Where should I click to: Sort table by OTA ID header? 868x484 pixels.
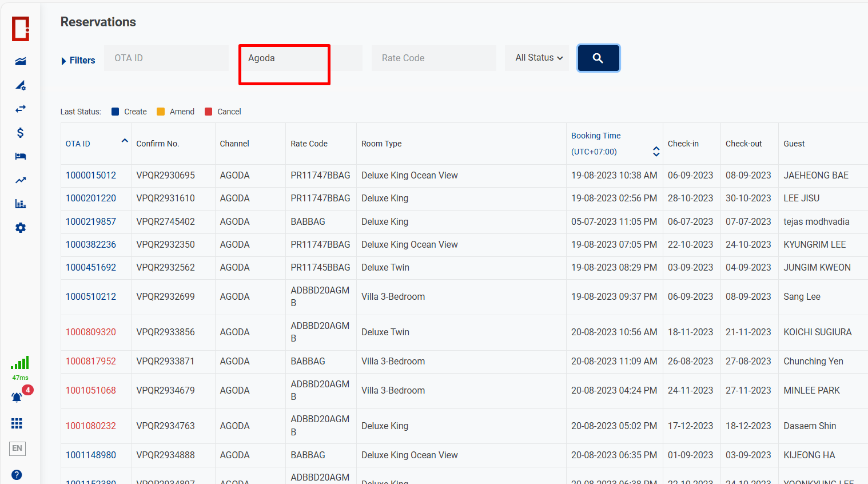(78, 144)
